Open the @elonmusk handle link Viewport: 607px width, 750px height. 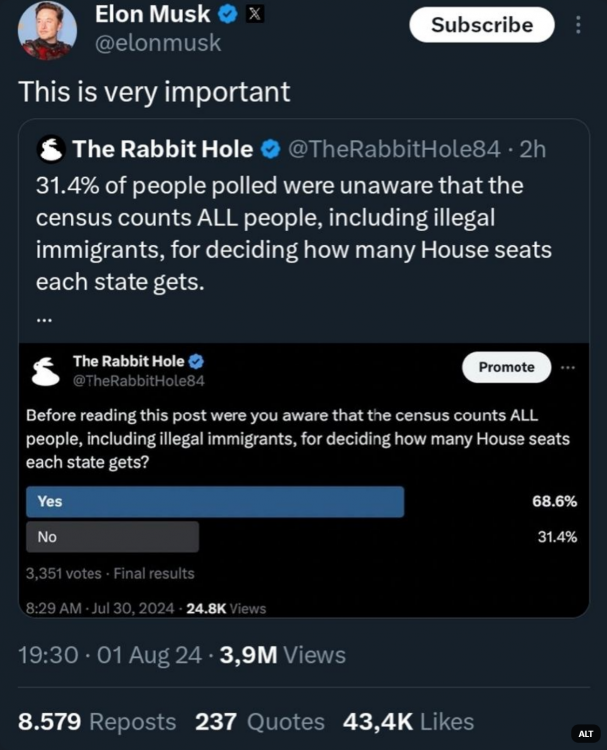[158, 43]
